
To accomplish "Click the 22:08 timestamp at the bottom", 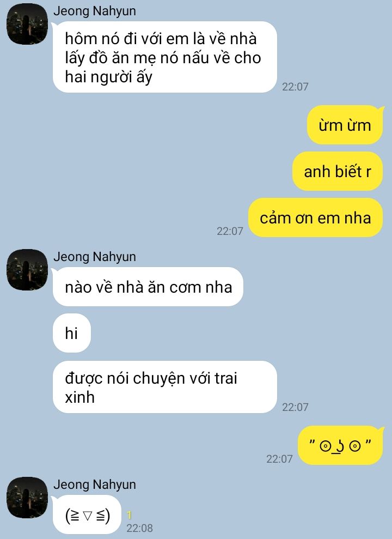I will point(139,528).
